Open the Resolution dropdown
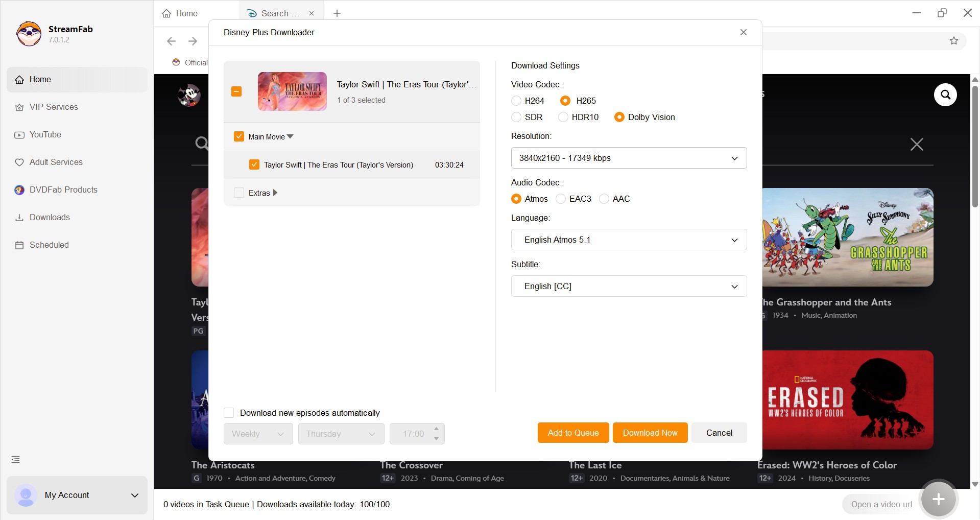Screen dimensions: 980x520 (629, 158)
